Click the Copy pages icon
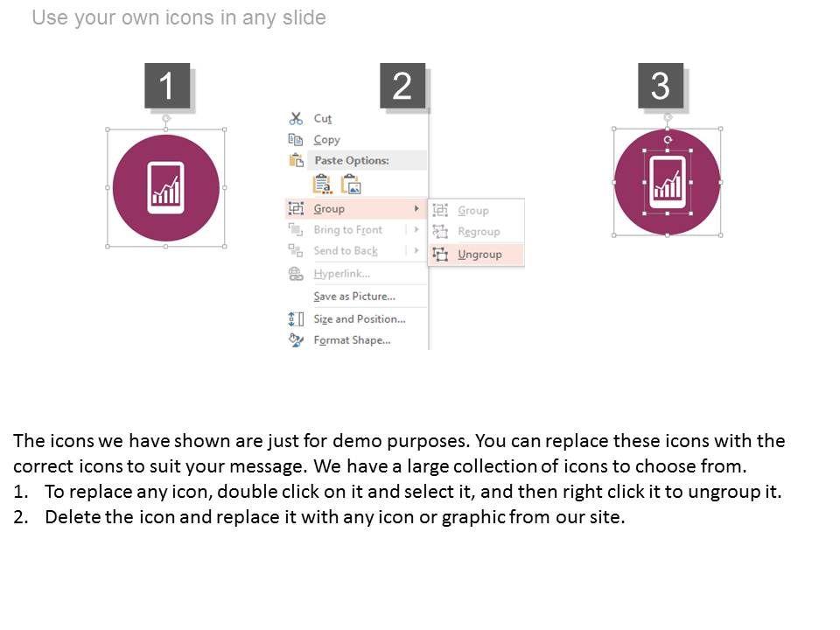 tap(296, 139)
